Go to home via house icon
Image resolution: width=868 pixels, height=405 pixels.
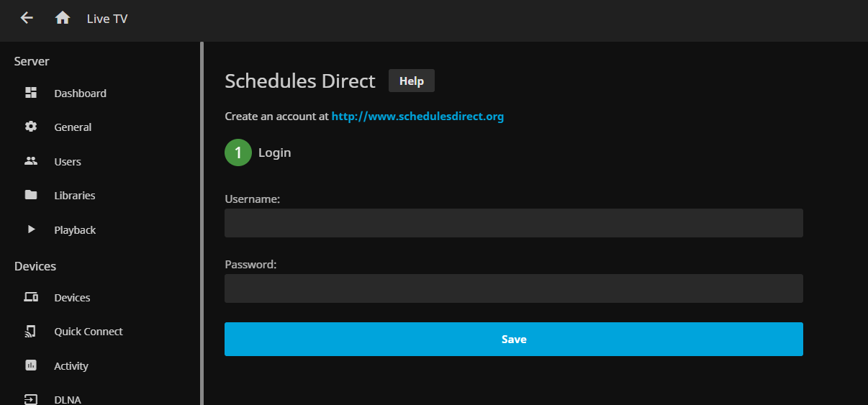click(x=63, y=18)
